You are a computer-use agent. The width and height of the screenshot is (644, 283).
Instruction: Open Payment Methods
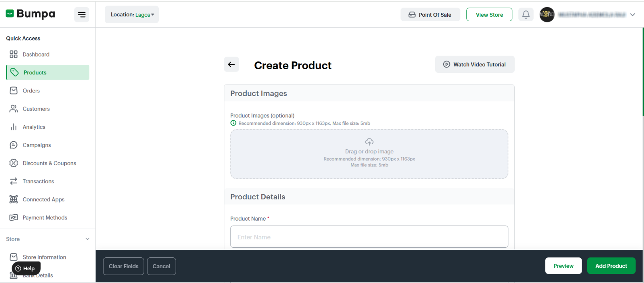pyautogui.click(x=45, y=218)
